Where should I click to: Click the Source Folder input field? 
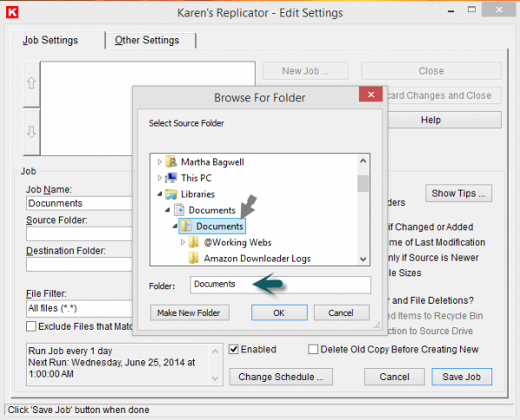click(x=79, y=234)
